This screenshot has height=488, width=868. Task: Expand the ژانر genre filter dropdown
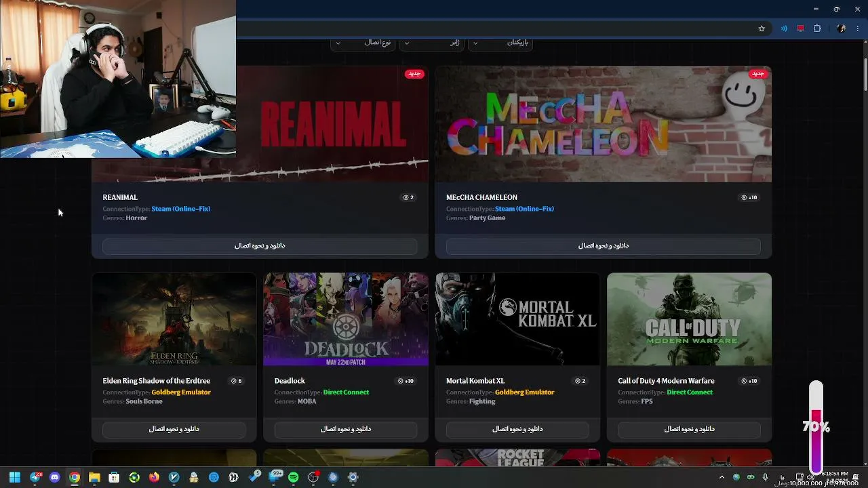point(432,43)
